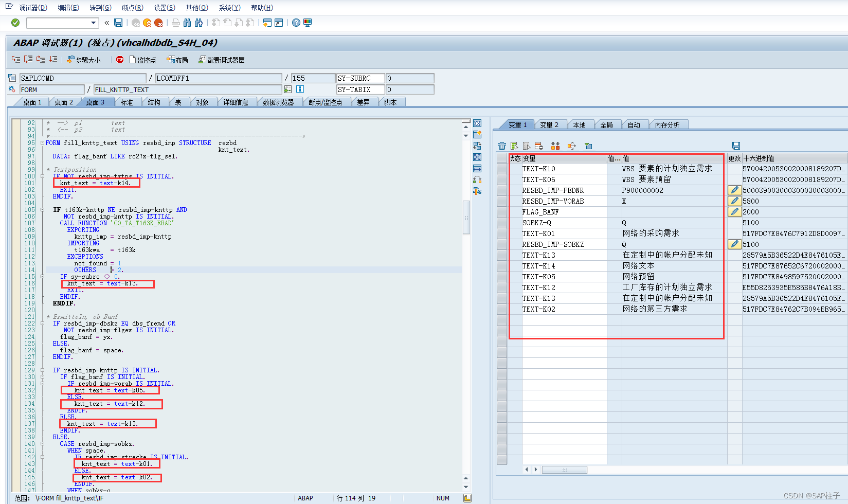848x504 pixels.
Task: Click the edit pencil for RESBD_IMP-PBDNR
Action: [734, 190]
